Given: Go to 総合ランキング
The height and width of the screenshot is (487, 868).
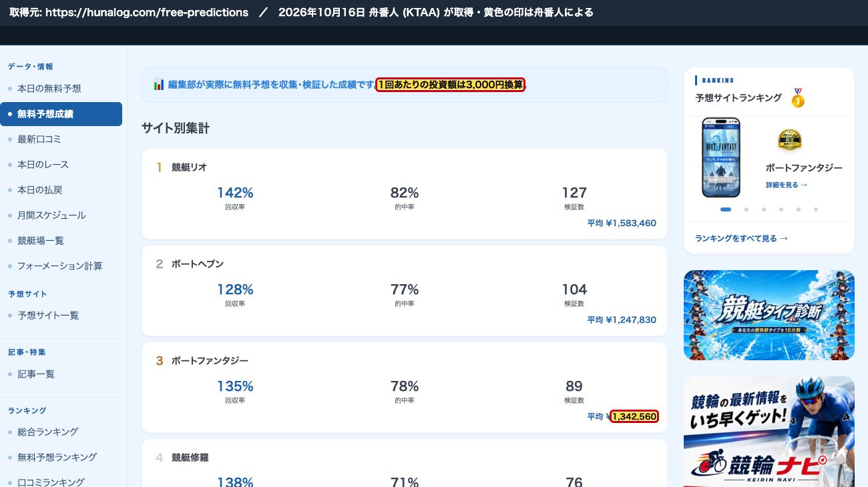Looking at the screenshot, I should coord(47,432).
